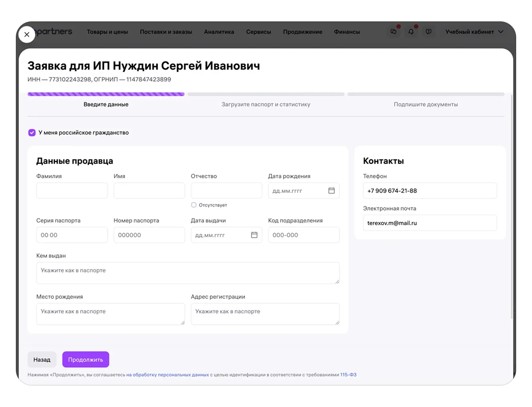Open the Аналитика menu

pos(219,32)
